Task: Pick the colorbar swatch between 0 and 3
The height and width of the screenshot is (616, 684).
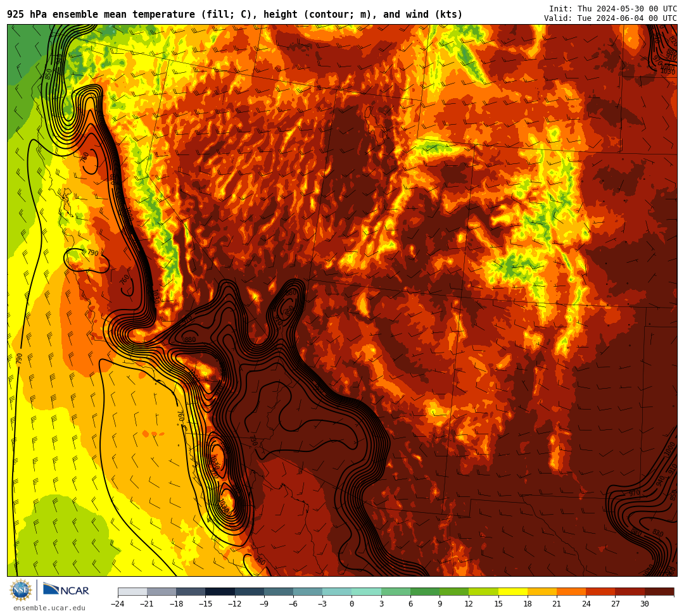Action: point(367,591)
